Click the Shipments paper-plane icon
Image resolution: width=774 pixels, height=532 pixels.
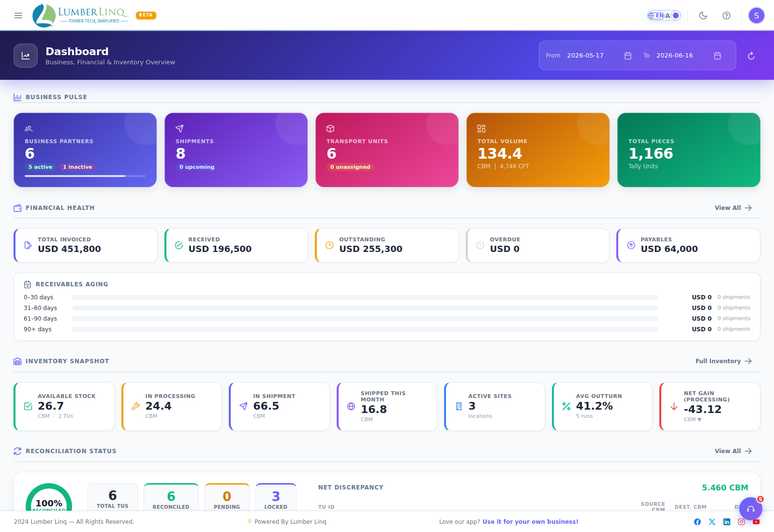[x=179, y=129]
